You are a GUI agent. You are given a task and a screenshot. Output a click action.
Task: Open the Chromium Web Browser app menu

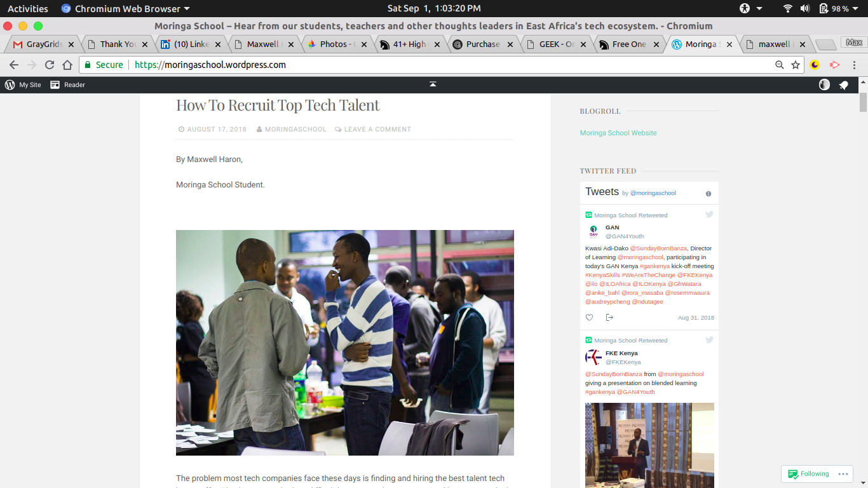pos(126,8)
